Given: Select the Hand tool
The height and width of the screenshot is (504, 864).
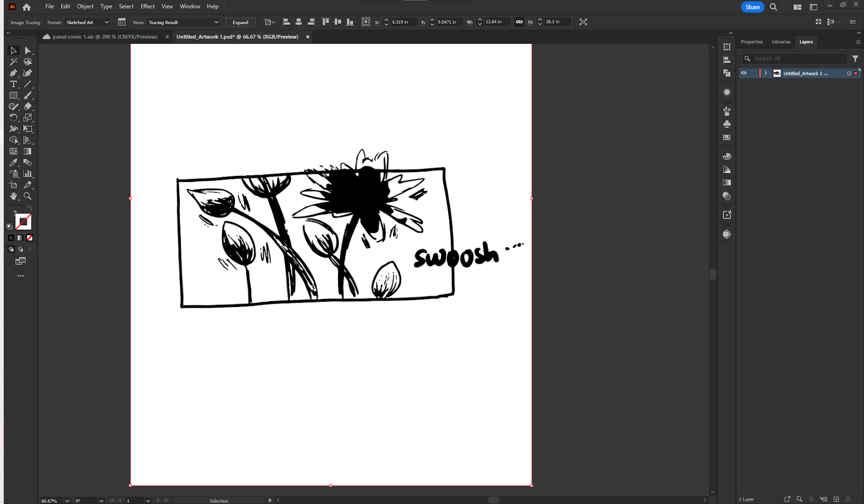Looking at the screenshot, I should [13, 196].
